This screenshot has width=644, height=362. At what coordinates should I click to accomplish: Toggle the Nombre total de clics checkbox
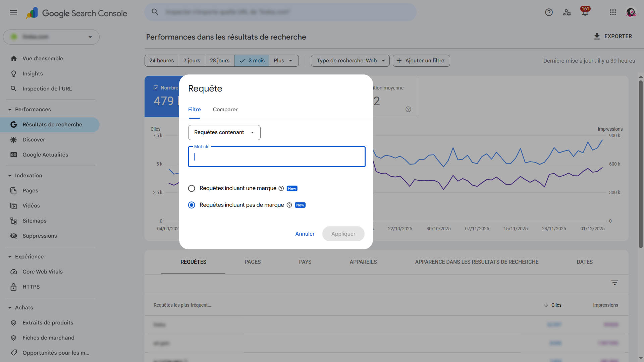156,88
